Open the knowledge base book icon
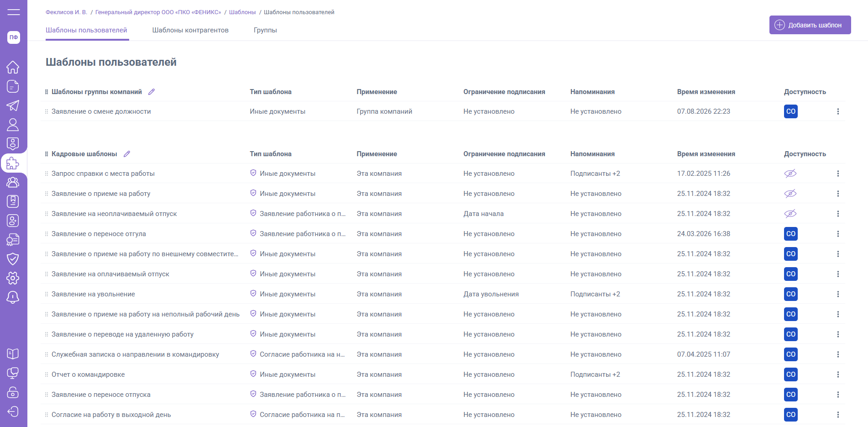This screenshot has width=868, height=427. tap(13, 354)
